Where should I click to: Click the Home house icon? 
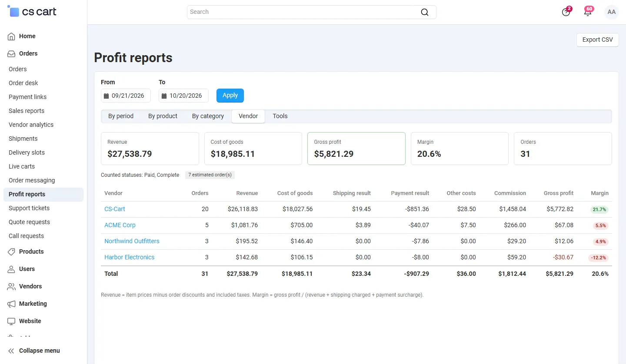11,36
